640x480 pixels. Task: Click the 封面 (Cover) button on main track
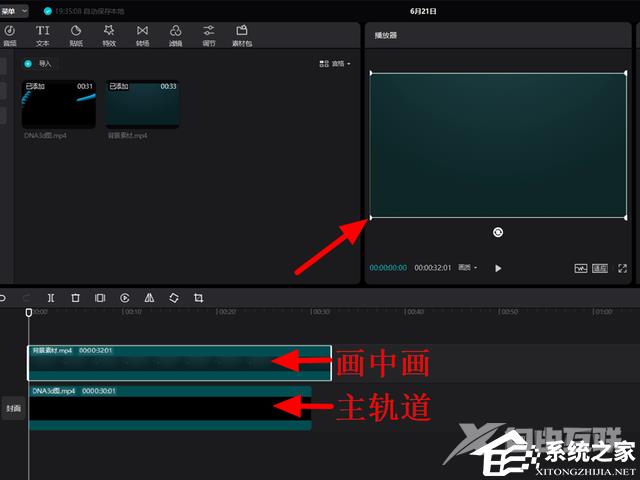pyautogui.click(x=13, y=409)
